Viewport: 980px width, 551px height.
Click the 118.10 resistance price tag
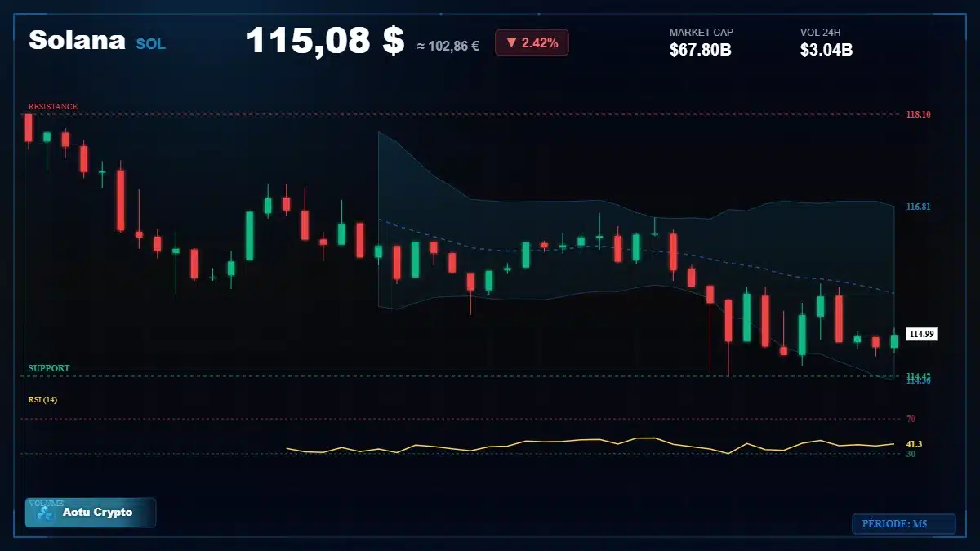[919, 114]
